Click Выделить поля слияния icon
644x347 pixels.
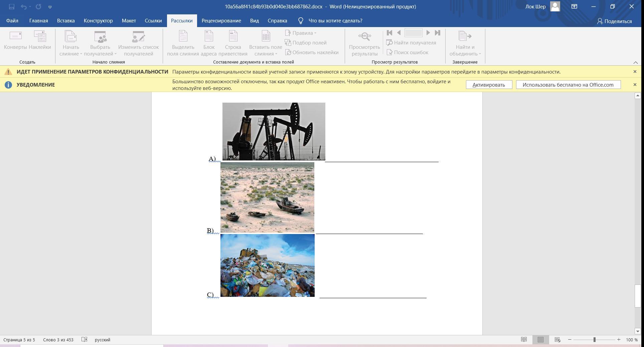[183, 43]
